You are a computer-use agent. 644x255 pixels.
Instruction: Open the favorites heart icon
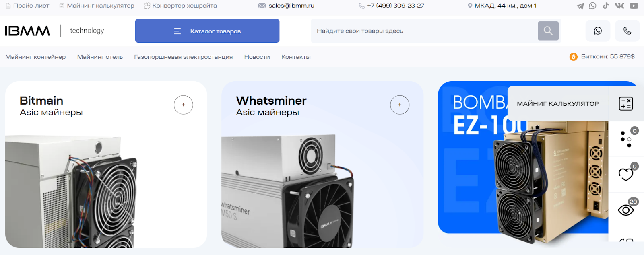(626, 174)
